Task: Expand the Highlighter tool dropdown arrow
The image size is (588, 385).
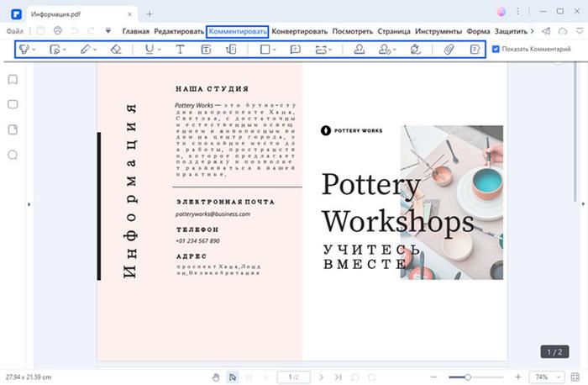Action: tap(34, 50)
